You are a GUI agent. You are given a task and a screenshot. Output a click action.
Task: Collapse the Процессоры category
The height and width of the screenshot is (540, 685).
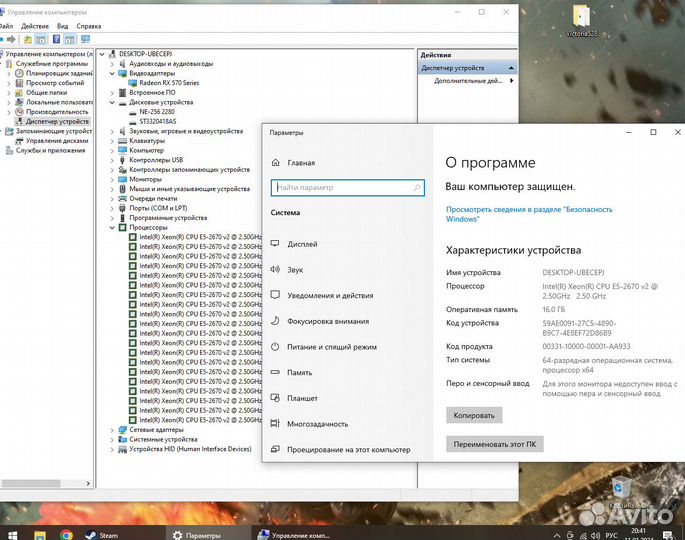tap(112, 228)
